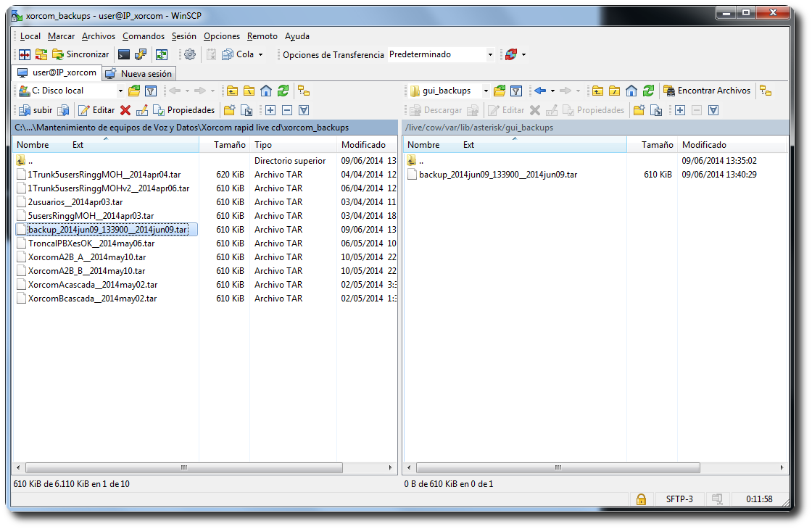Open the remote back history dropdown arrow

pyautogui.click(x=552, y=91)
